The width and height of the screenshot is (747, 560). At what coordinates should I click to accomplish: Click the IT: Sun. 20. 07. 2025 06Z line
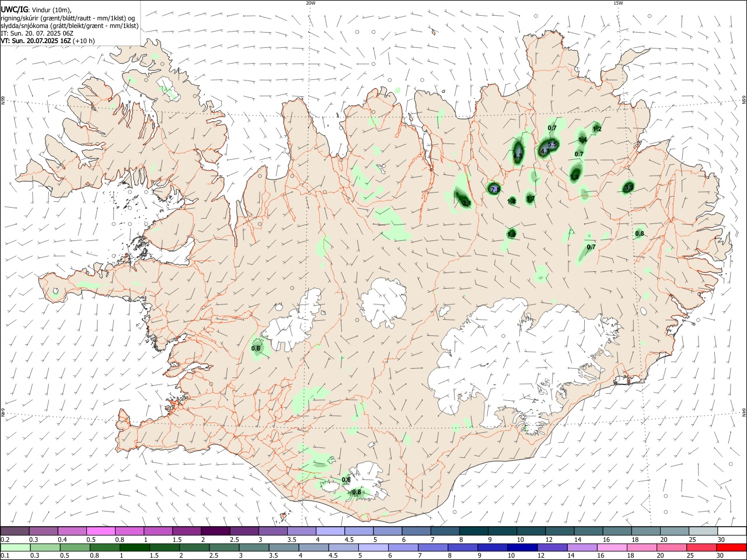pyautogui.click(x=37, y=33)
